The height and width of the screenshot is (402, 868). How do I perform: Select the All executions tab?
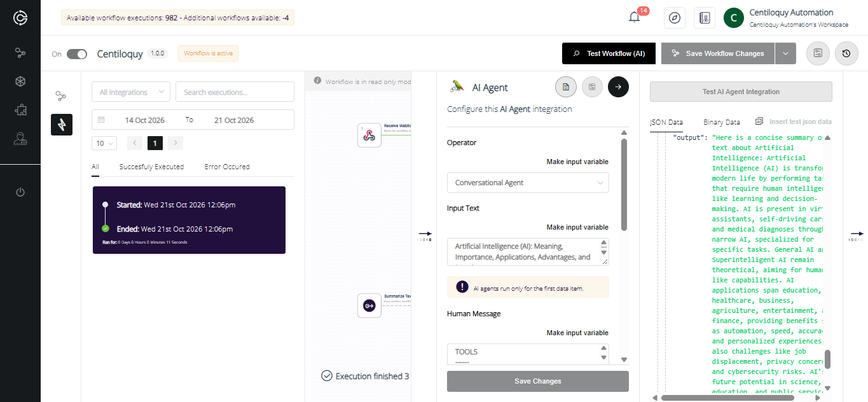(95, 167)
